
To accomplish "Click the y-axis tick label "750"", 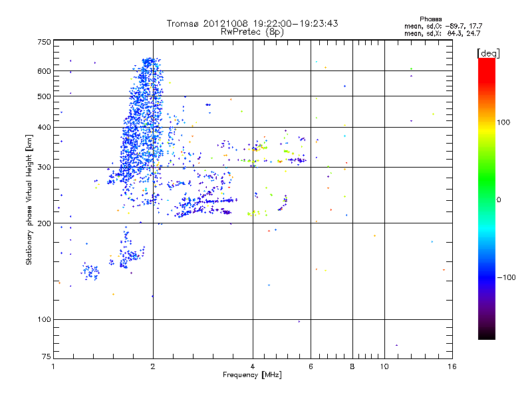I will [x=44, y=42].
